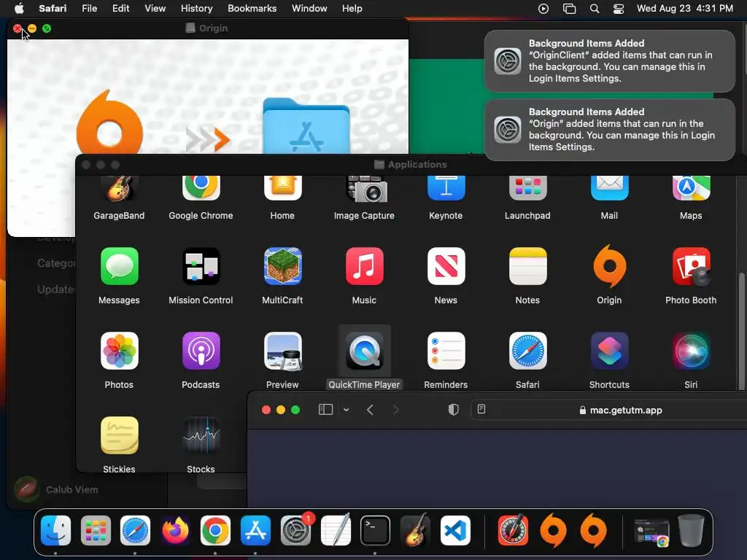Click the "Origin" added items notification
Viewport: 747px width, 560px height.
pos(609,130)
